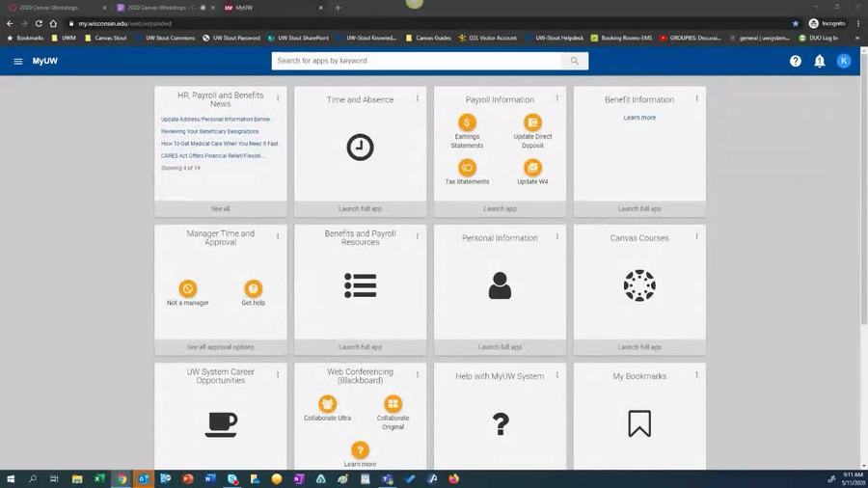Open the help question mark icon in header
Screen dimensions: 868x488
(796, 61)
